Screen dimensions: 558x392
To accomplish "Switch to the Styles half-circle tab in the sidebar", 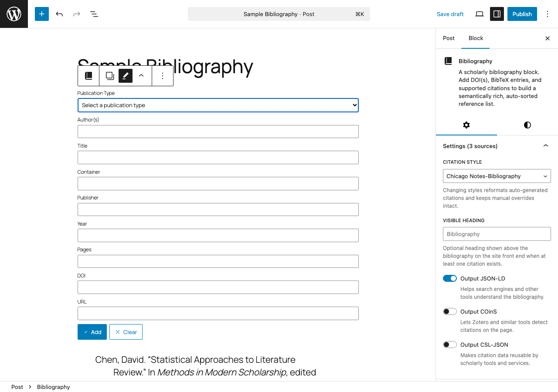I will tap(527, 125).
